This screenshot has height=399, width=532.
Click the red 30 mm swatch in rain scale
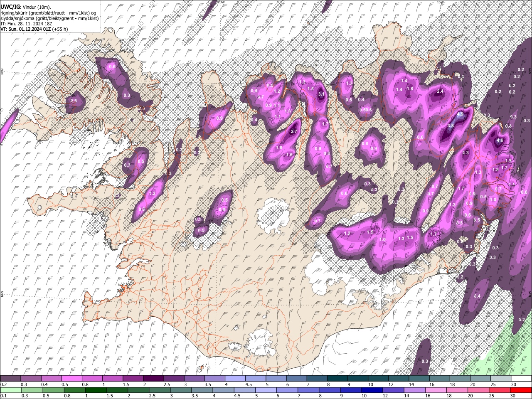[x=520, y=390]
